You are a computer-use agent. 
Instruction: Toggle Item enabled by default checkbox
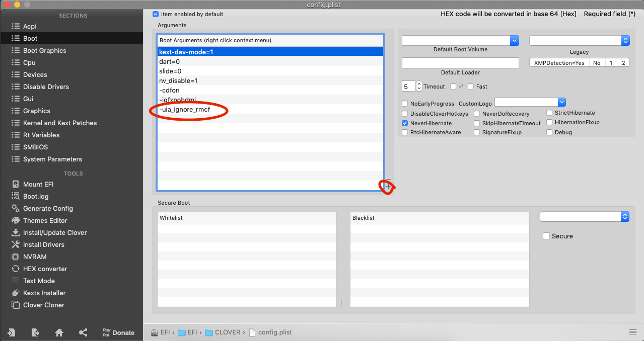pos(156,14)
